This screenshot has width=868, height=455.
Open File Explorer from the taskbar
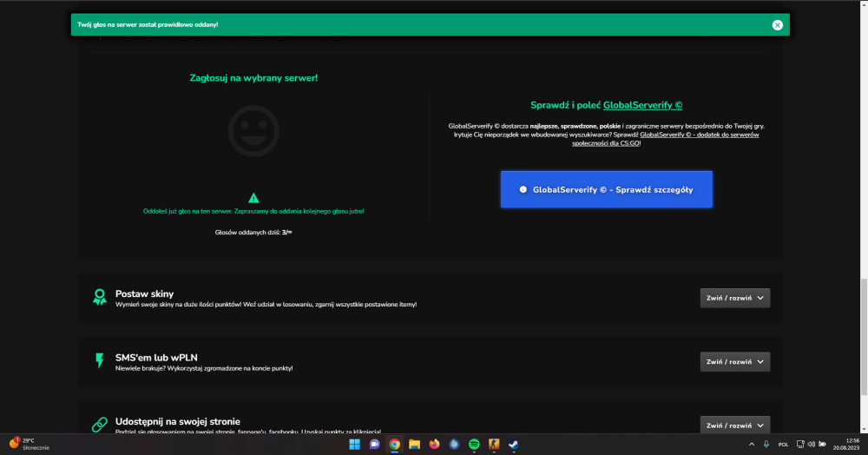(414, 444)
